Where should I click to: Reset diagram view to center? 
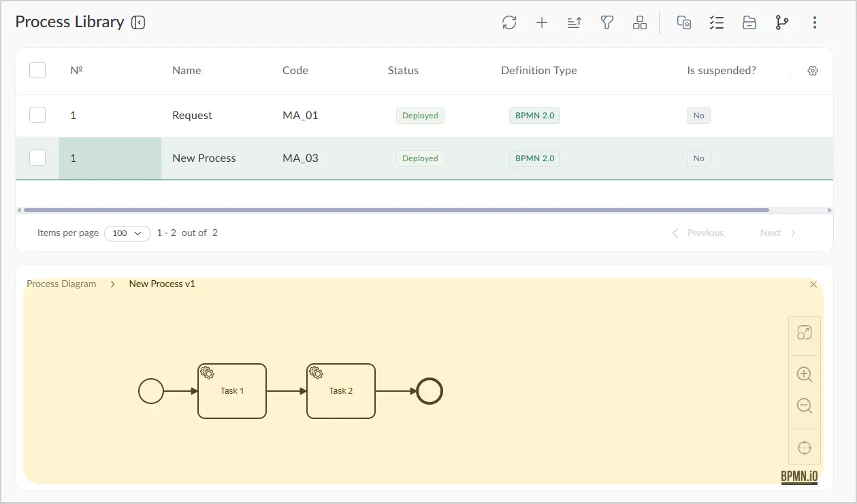(805, 448)
